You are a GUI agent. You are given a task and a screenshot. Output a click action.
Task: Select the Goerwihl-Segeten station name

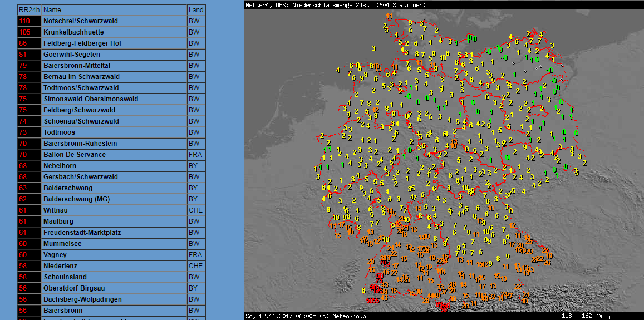(71, 54)
